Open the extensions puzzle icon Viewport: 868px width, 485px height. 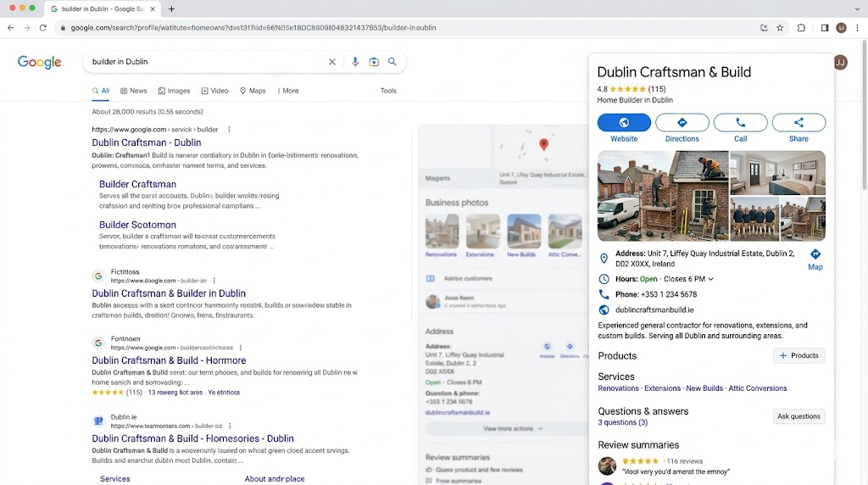point(801,28)
